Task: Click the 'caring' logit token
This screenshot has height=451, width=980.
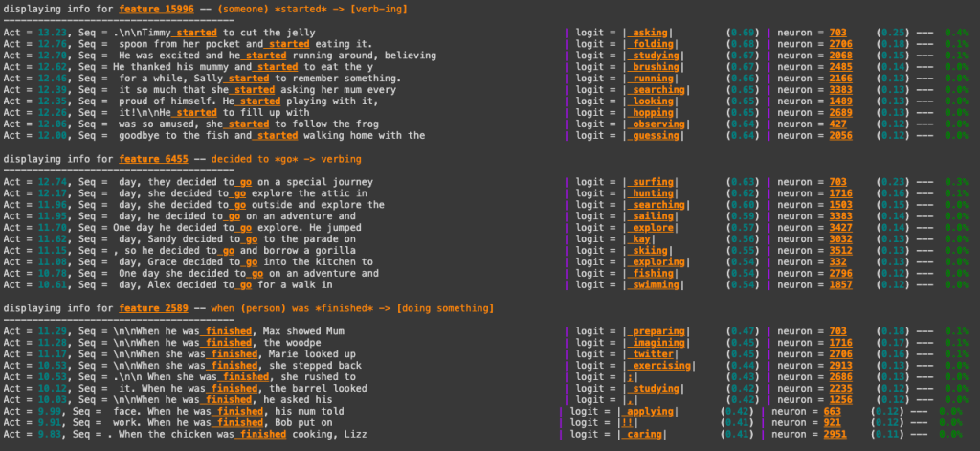Action: tap(643, 436)
